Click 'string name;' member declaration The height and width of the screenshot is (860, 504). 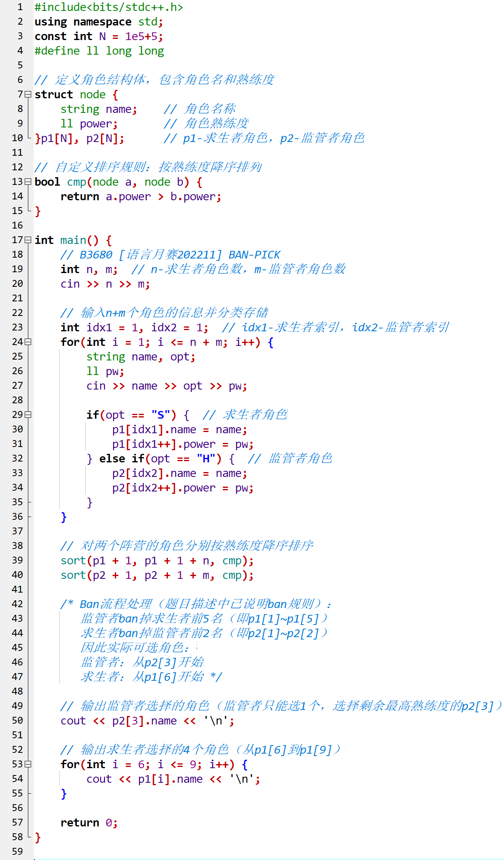(x=99, y=109)
